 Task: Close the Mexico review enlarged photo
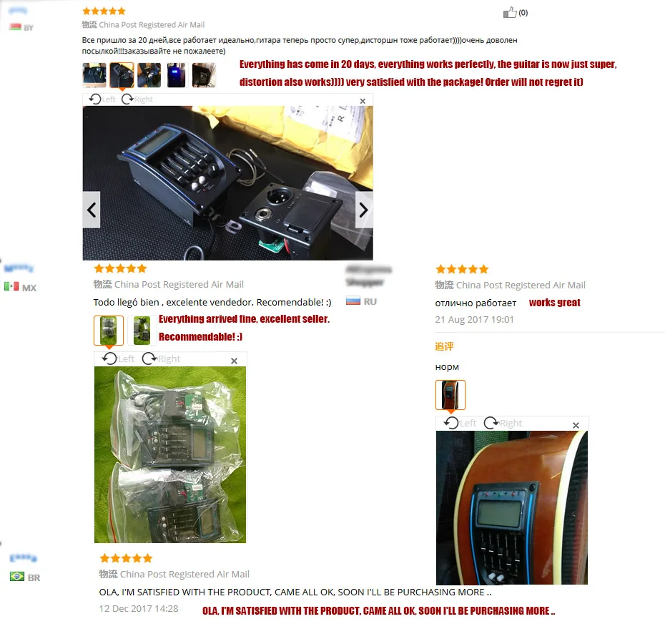(x=234, y=361)
